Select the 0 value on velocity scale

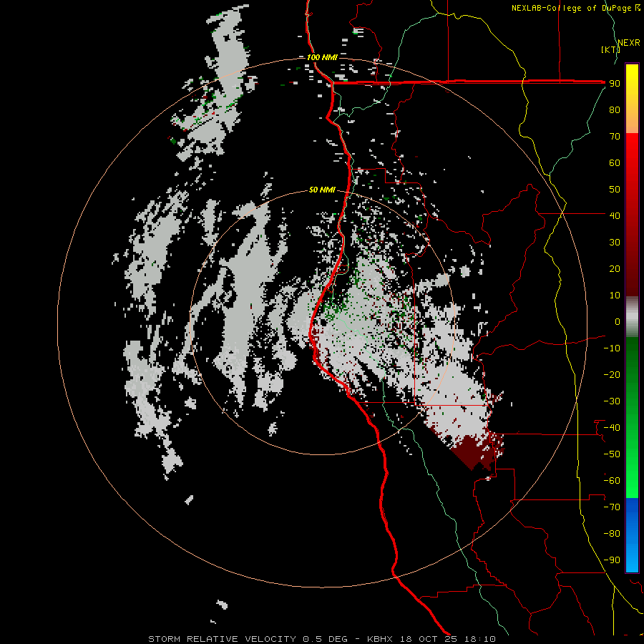tap(618, 322)
